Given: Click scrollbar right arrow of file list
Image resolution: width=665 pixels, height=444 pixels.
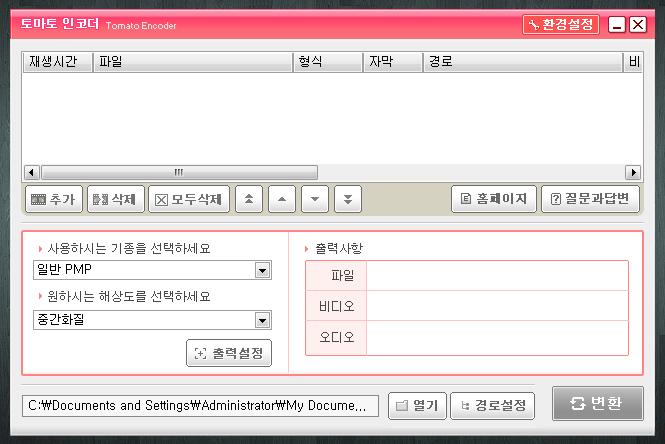Looking at the screenshot, I should [633, 173].
